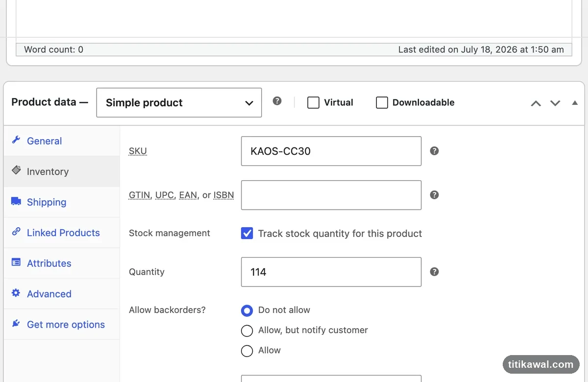Screen dimensions: 588x382
Task: Go to the Attributes tab
Action: click(x=62, y=263)
